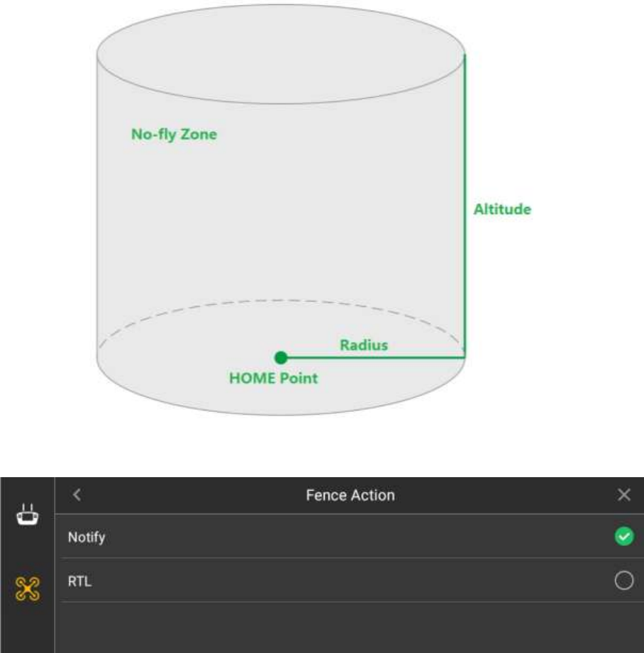Screen dimensions: 644x653
Task: Click the green HOME point dot
Action: click(x=281, y=357)
